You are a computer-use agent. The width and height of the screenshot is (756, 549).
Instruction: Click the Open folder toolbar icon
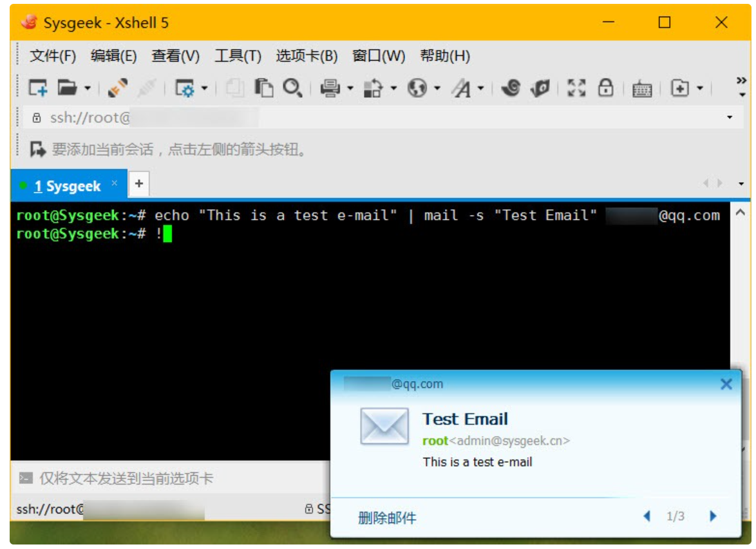pos(67,88)
